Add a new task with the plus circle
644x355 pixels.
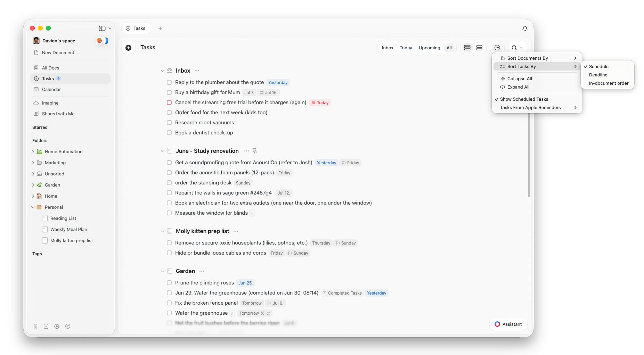[129, 48]
